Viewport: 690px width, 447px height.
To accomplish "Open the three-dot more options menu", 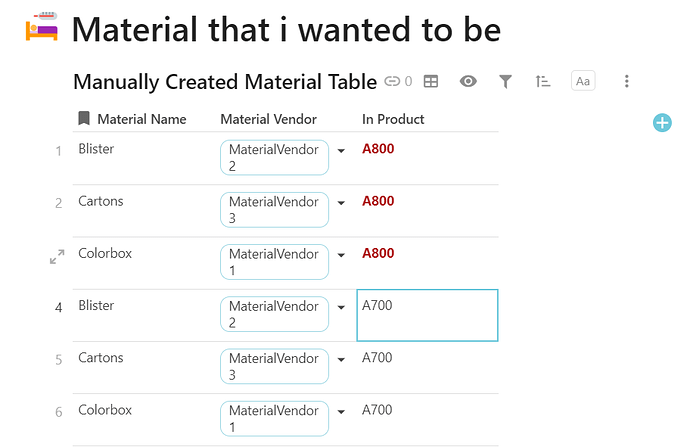I will (x=627, y=82).
